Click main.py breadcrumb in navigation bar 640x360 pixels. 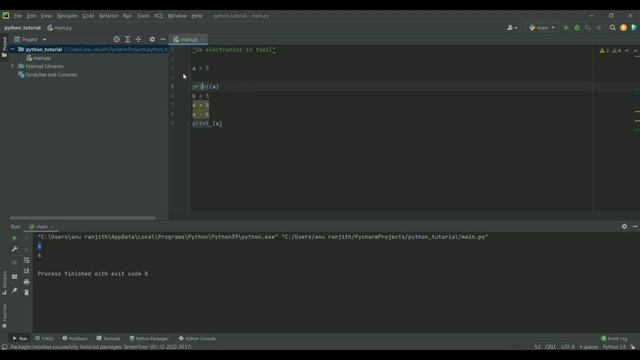60,28
